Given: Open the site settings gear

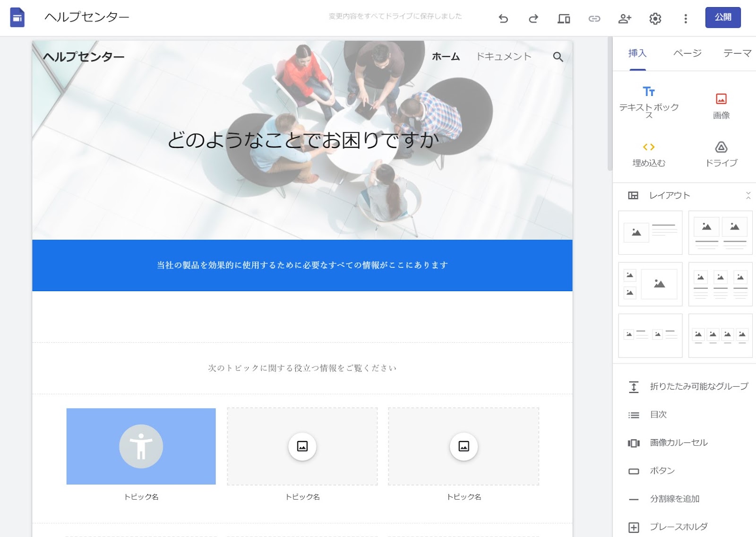Looking at the screenshot, I should [655, 18].
